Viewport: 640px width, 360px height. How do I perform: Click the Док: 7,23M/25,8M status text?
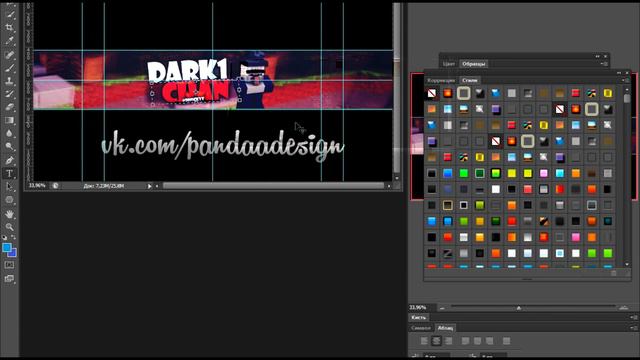pos(104,186)
